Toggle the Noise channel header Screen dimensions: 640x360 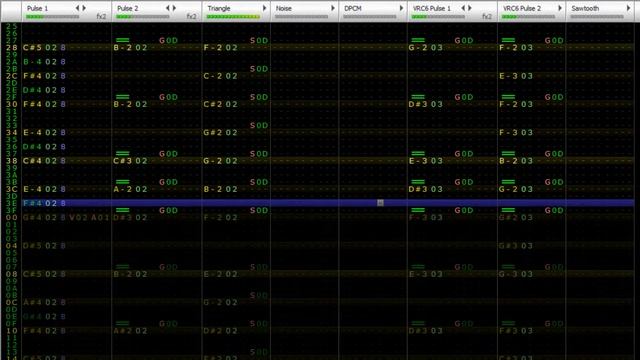284,8
